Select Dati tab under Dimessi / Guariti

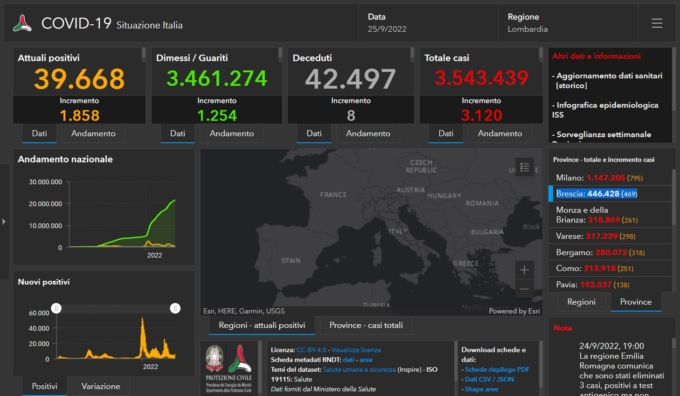[x=177, y=134]
